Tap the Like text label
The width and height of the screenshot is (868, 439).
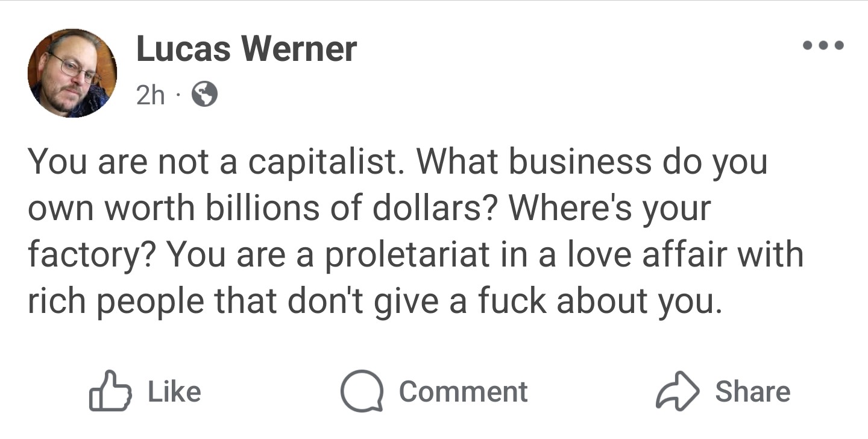tap(174, 391)
